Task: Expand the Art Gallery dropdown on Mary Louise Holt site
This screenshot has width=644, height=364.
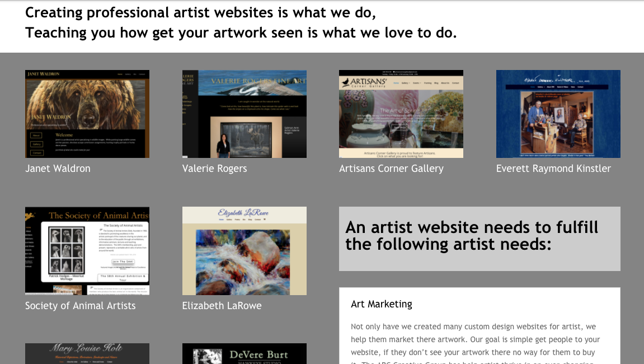Action: (84, 362)
